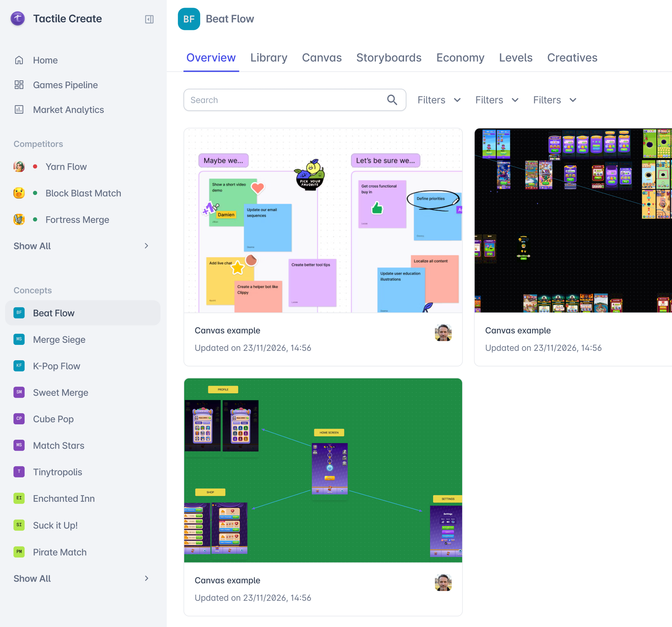The height and width of the screenshot is (627, 672).
Task: Click the search magnifier icon
Action: pyautogui.click(x=392, y=100)
